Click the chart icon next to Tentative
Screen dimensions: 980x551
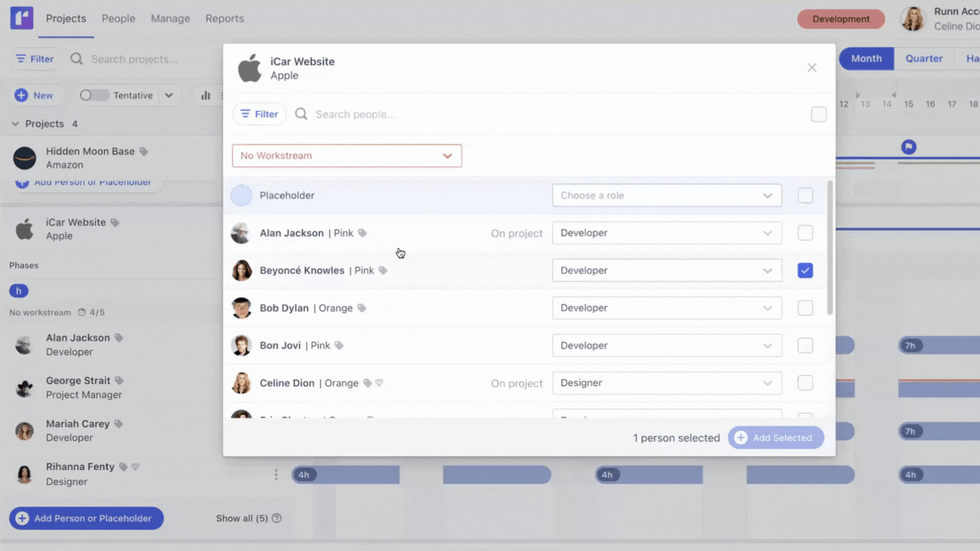tap(206, 95)
